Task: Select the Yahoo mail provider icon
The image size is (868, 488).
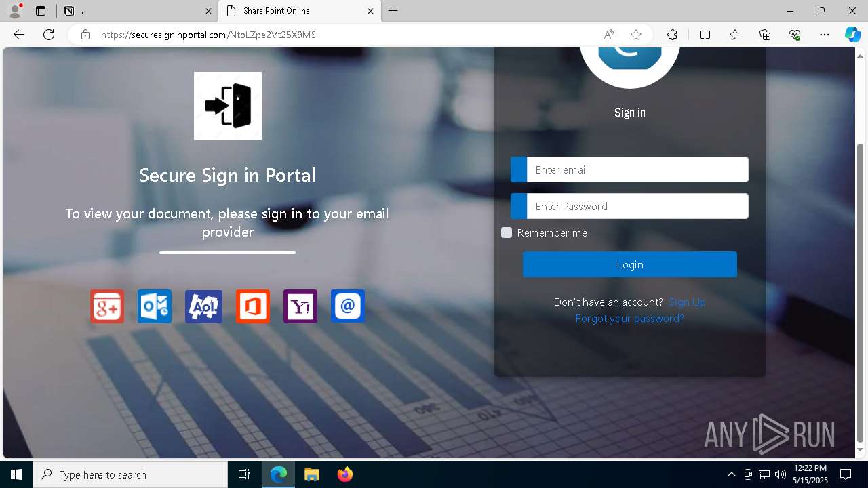Action: click(300, 306)
